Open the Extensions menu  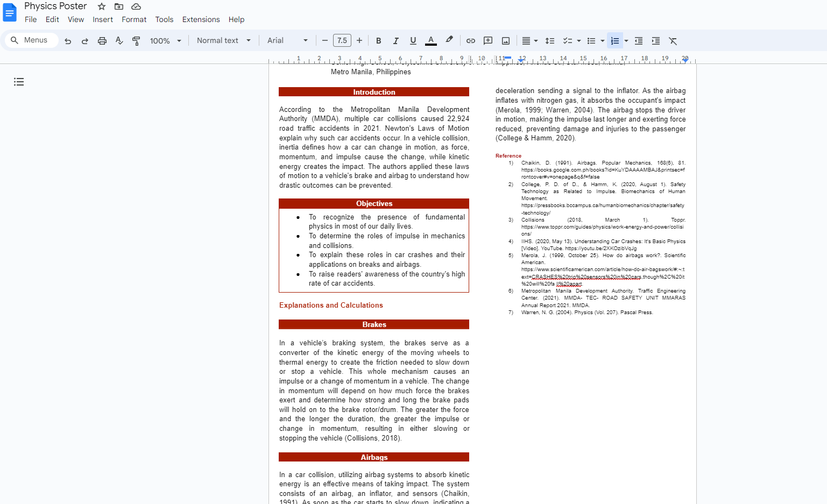pos(201,19)
